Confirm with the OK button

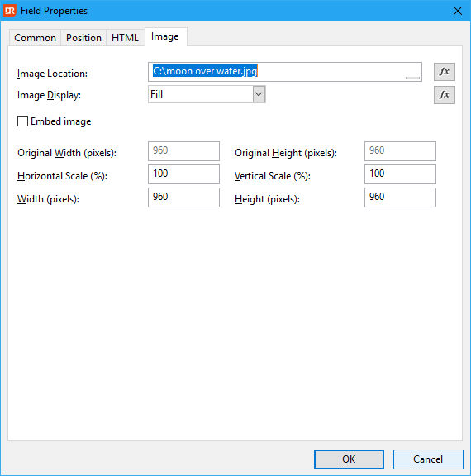(x=349, y=459)
